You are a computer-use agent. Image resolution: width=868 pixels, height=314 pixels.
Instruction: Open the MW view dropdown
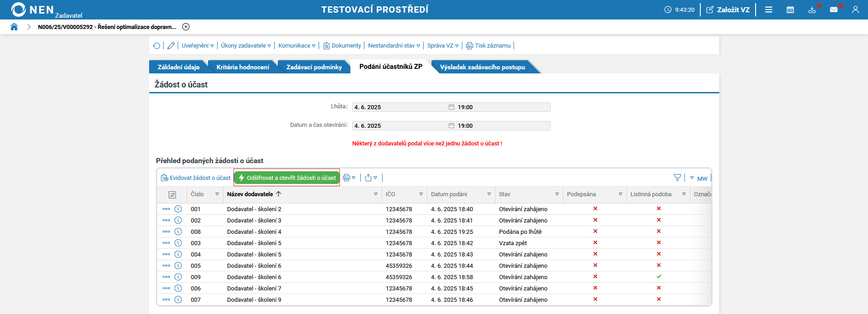(698, 178)
